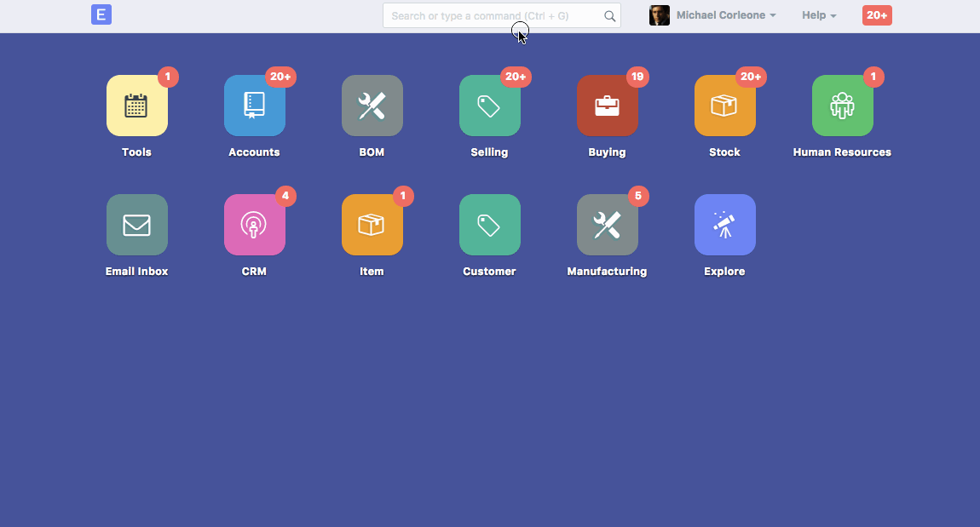Click the Manufacturing label text
The image size is (980, 527).
click(607, 271)
